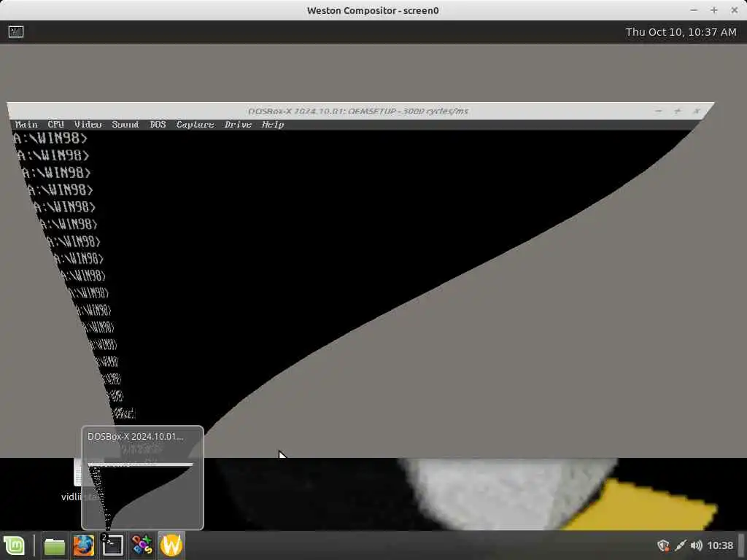This screenshot has width=747, height=560.
Task: Click the DOSBox-X window preview thumbnail
Action: 142,478
